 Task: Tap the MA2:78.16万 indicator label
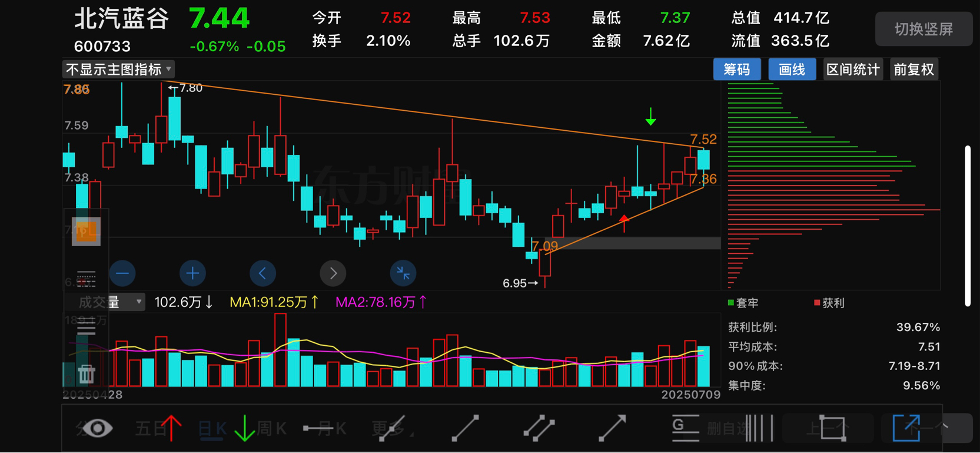[381, 302]
